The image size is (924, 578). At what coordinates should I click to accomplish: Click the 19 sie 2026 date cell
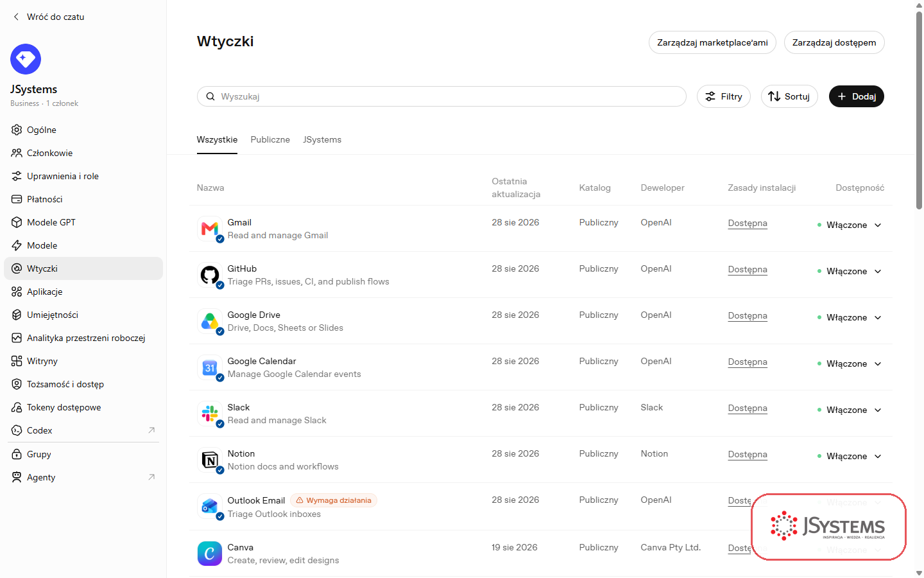tap(515, 547)
